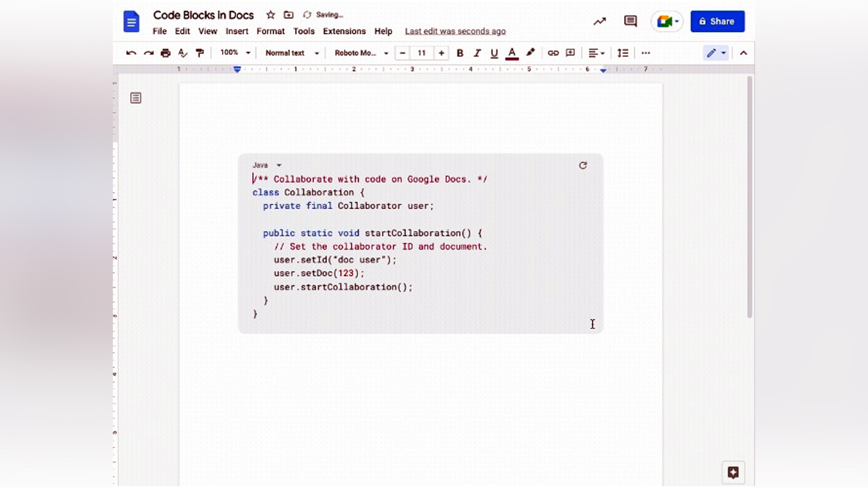Open the 'Last edit was seconds ago' link

[455, 32]
